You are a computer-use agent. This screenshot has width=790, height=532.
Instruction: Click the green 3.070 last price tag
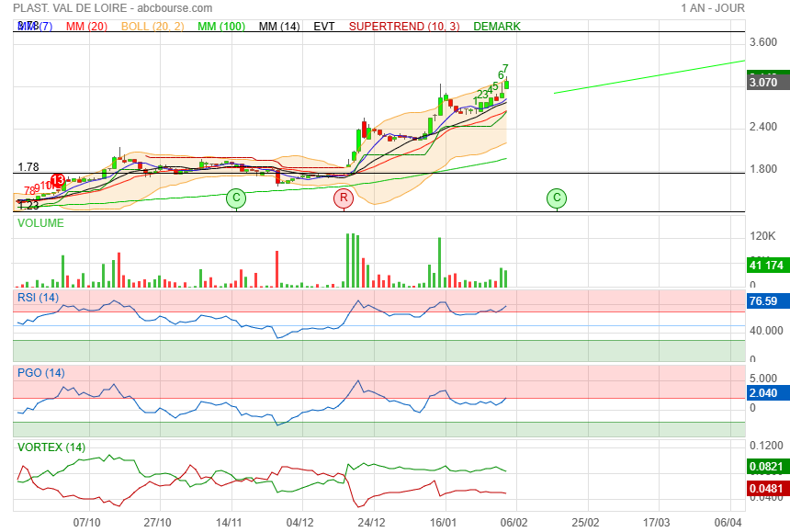click(763, 82)
